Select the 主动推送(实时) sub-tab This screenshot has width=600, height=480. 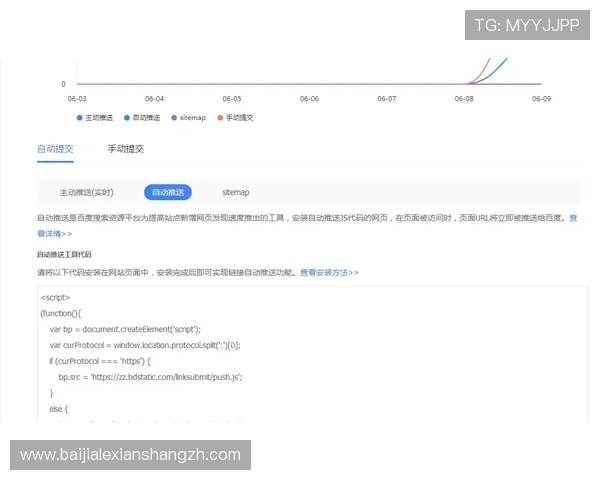(86, 193)
